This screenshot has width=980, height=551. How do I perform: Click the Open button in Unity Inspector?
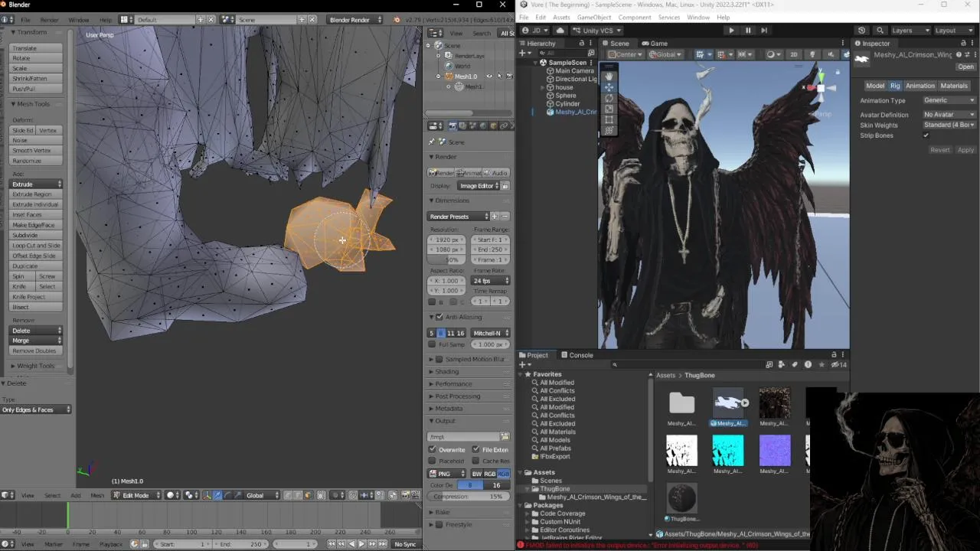tap(965, 67)
